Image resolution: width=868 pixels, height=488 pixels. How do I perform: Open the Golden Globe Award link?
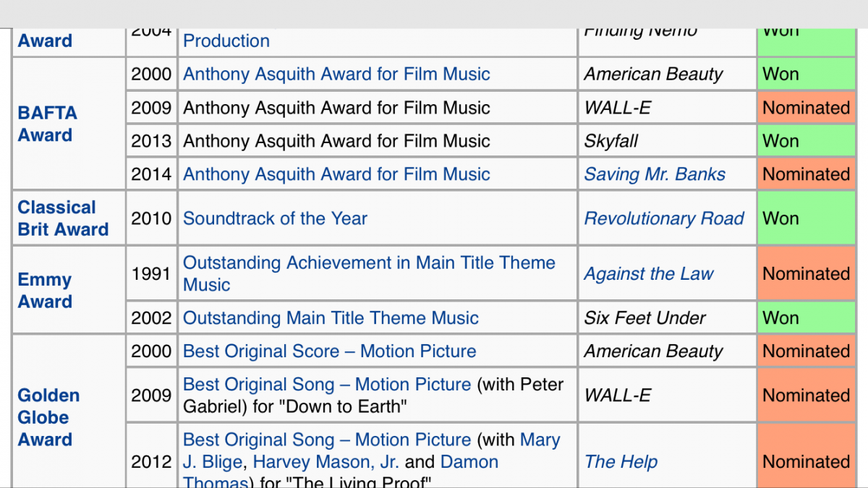[49, 417]
